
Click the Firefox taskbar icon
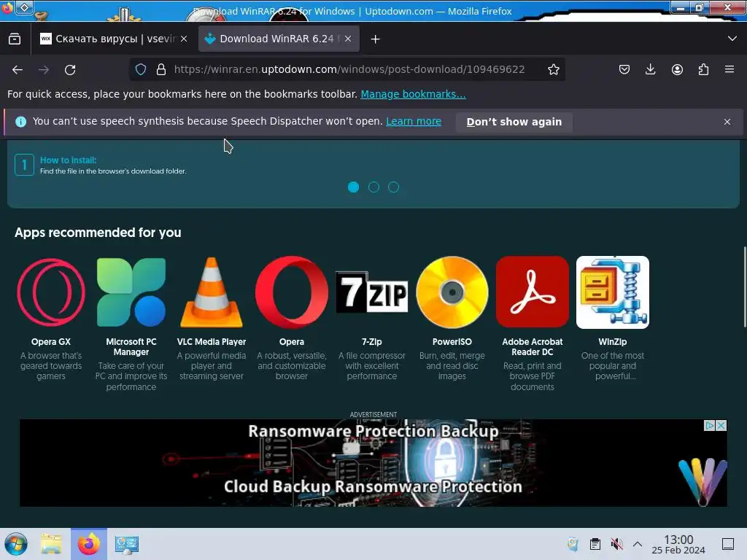click(x=89, y=544)
